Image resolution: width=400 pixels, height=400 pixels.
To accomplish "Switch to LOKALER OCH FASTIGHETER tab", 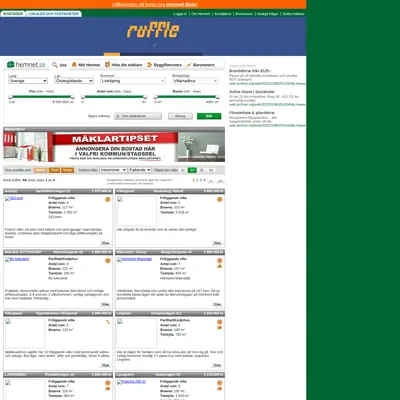I will point(53,14).
